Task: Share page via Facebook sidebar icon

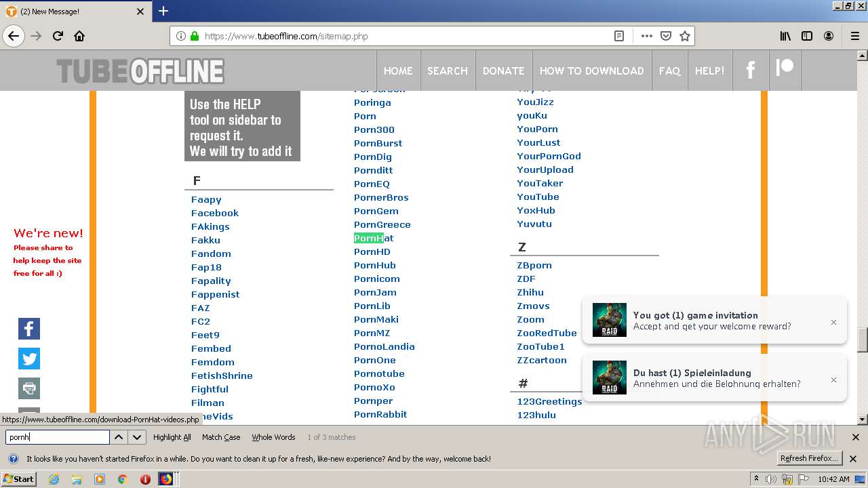Action: [x=29, y=329]
